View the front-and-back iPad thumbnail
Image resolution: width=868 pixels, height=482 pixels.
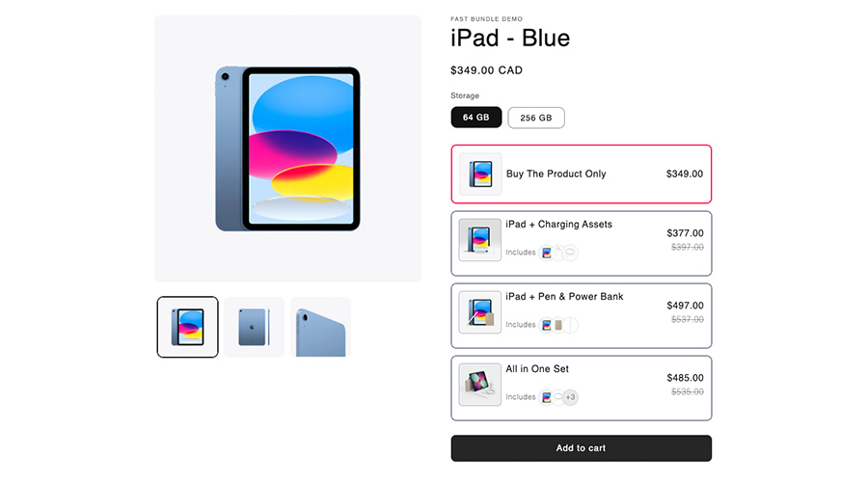188,327
